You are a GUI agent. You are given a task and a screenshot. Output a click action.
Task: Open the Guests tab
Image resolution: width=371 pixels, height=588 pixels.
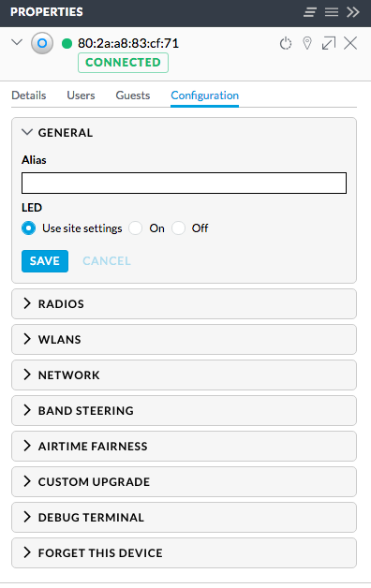point(133,96)
